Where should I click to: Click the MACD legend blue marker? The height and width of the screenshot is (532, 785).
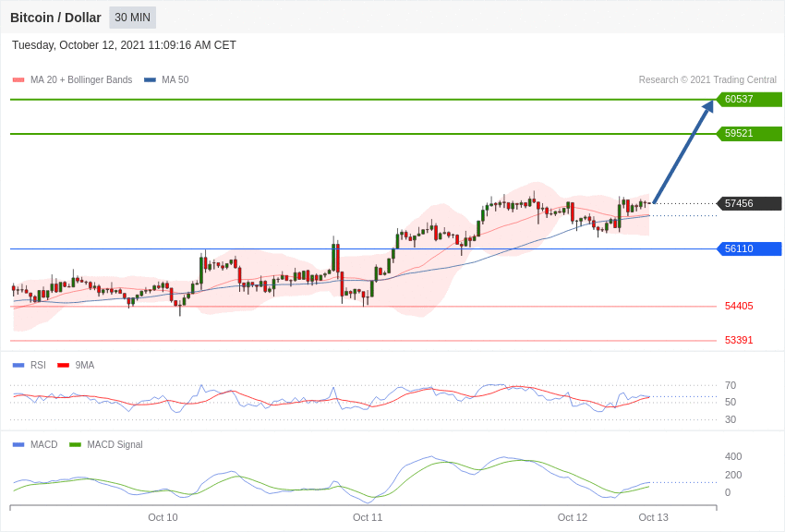[x=18, y=444]
